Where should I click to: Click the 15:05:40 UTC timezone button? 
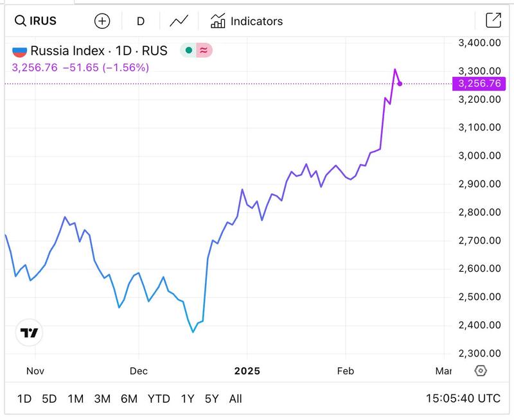(x=463, y=399)
